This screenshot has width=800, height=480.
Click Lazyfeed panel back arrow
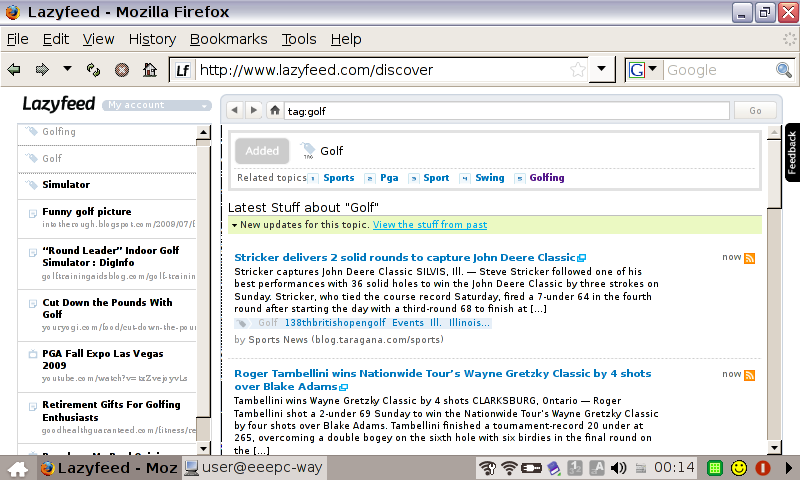coord(235,110)
